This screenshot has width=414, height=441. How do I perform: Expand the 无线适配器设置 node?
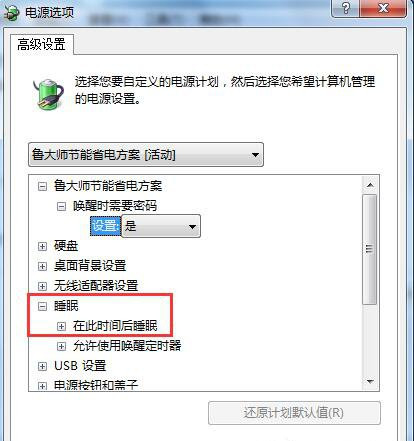click(x=42, y=286)
